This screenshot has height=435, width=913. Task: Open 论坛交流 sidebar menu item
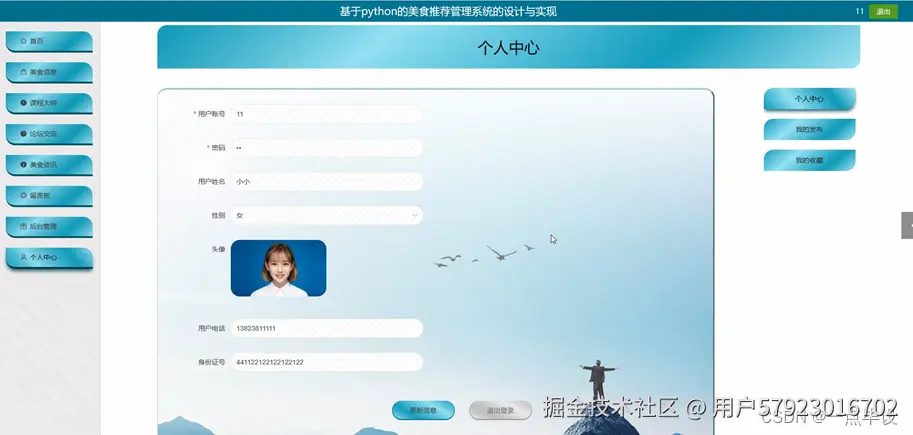pyautogui.click(x=49, y=134)
